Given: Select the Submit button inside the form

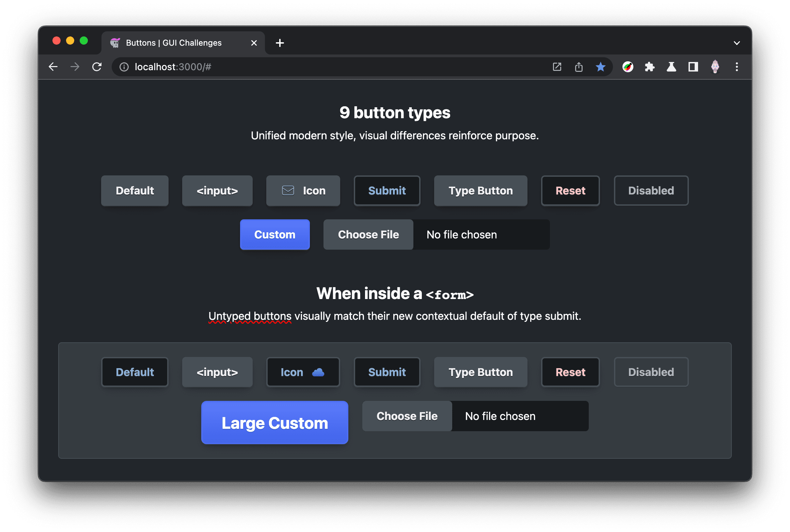Looking at the screenshot, I should 386,372.
